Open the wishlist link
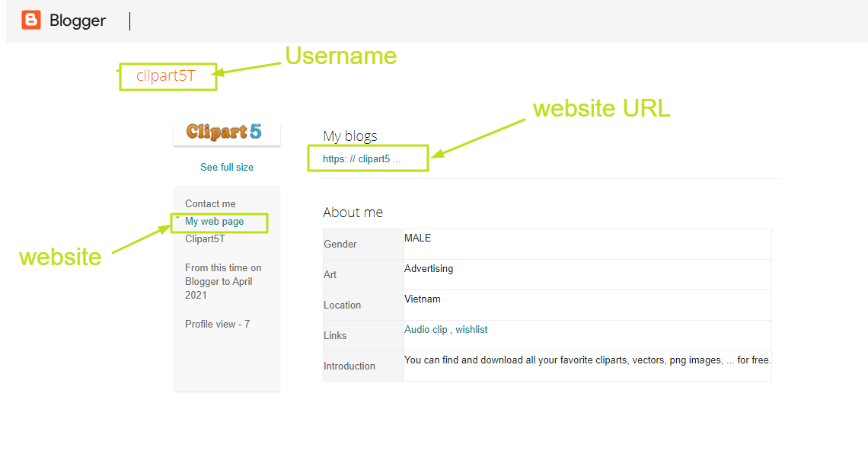Image resolution: width=868 pixels, height=467 pixels. point(471,330)
